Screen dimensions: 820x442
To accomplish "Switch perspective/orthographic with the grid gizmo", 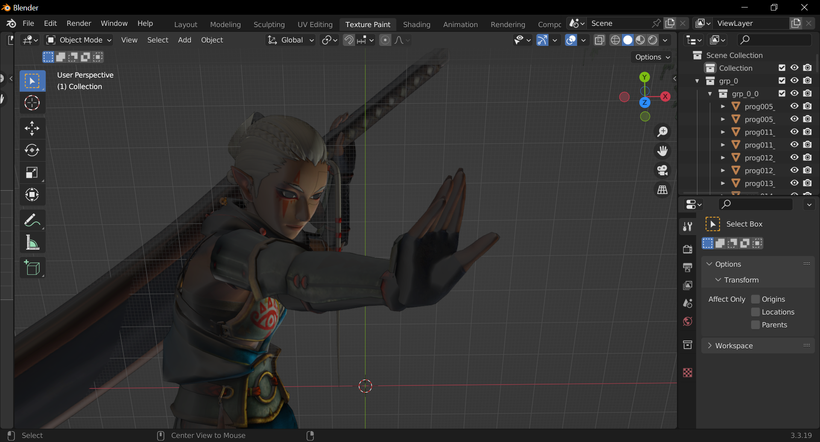I will [662, 189].
